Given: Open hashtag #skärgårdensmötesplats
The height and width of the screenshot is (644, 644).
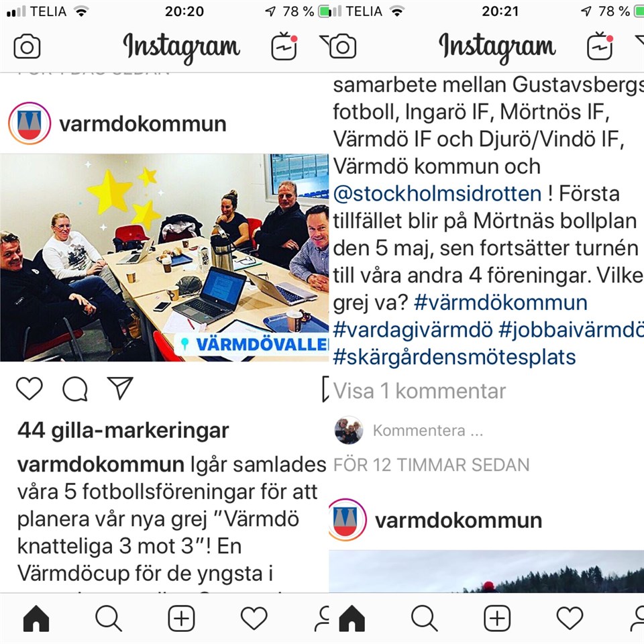Looking at the screenshot, I should click(454, 358).
